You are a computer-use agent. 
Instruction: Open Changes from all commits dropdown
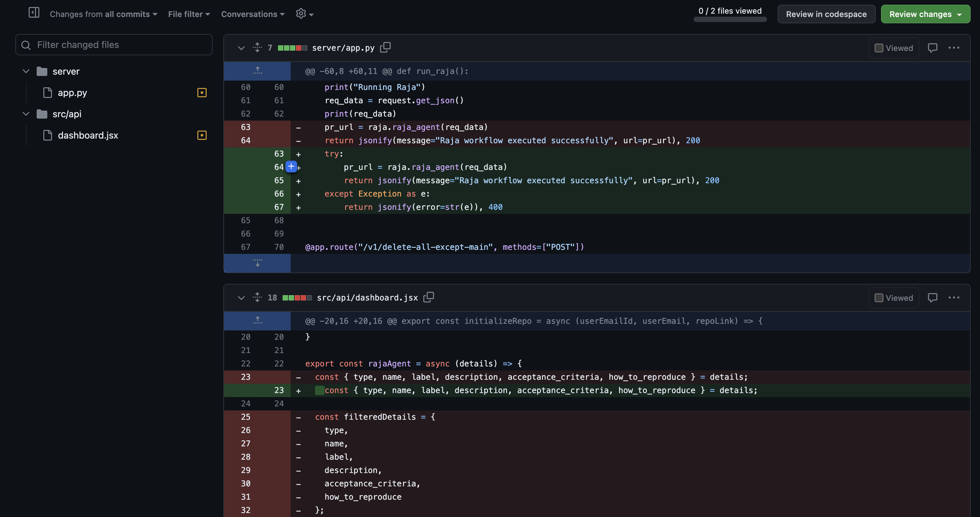[x=103, y=14]
